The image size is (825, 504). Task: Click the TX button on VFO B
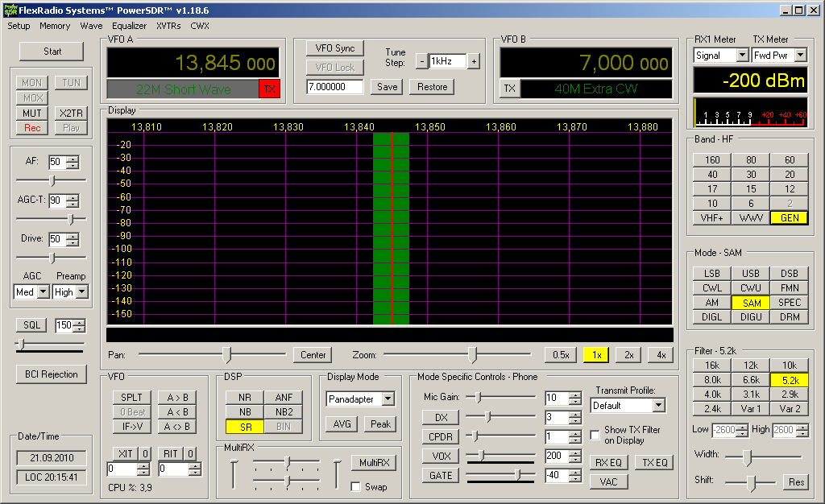tap(509, 89)
